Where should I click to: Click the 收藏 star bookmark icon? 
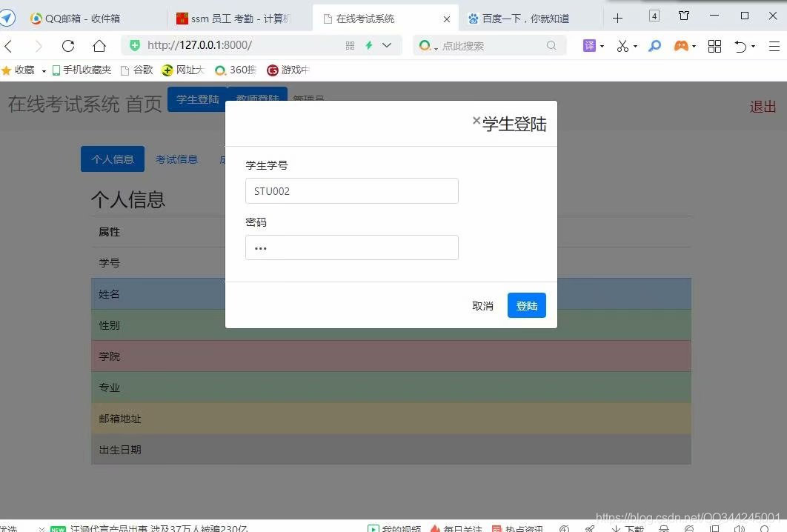6,70
